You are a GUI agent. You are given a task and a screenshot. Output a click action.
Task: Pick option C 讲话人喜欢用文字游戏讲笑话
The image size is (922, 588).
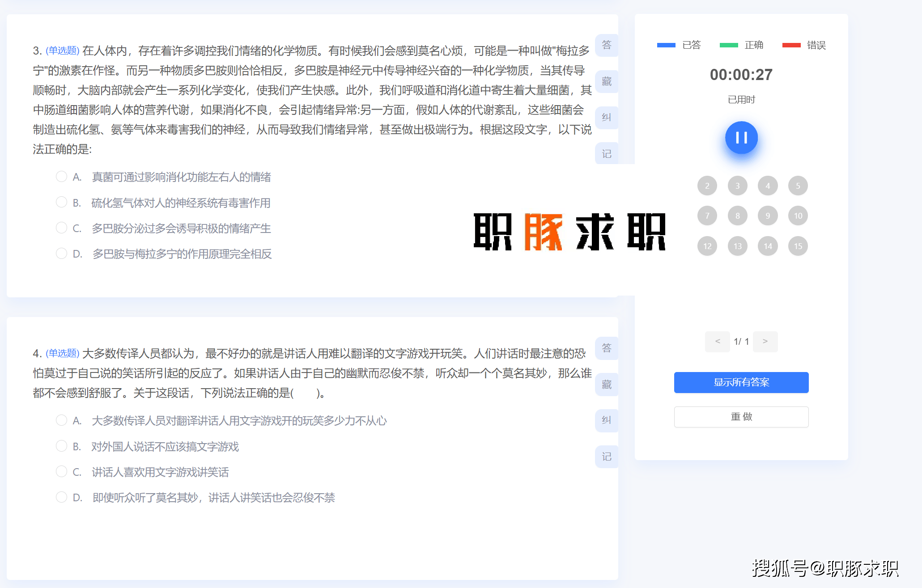(x=61, y=472)
